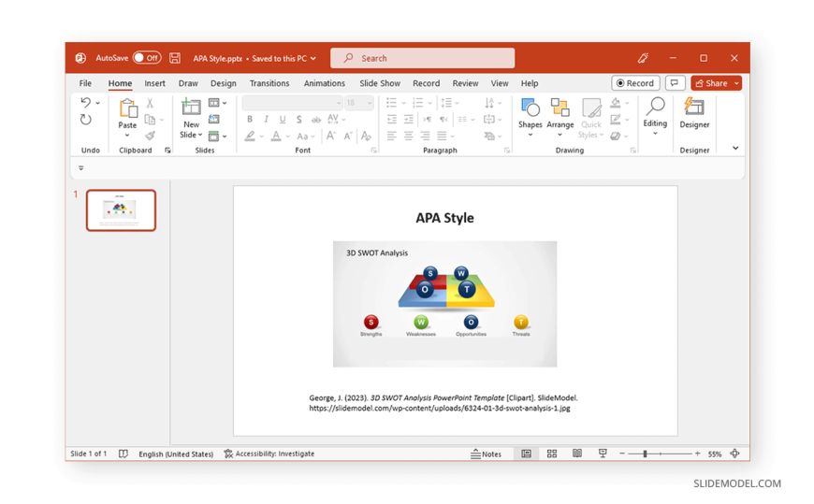Click the Record button
The image size is (814, 504).
[635, 83]
